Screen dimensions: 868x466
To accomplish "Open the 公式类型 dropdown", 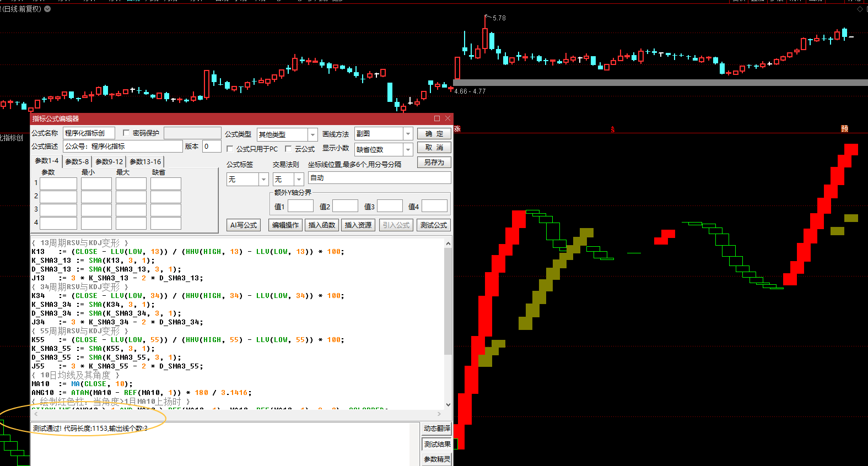I will pos(312,134).
